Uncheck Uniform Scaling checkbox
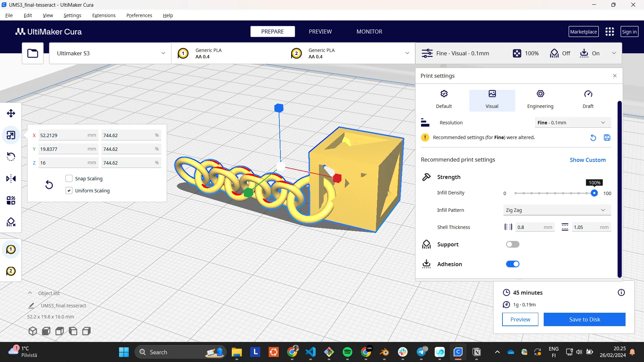 (69, 191)
